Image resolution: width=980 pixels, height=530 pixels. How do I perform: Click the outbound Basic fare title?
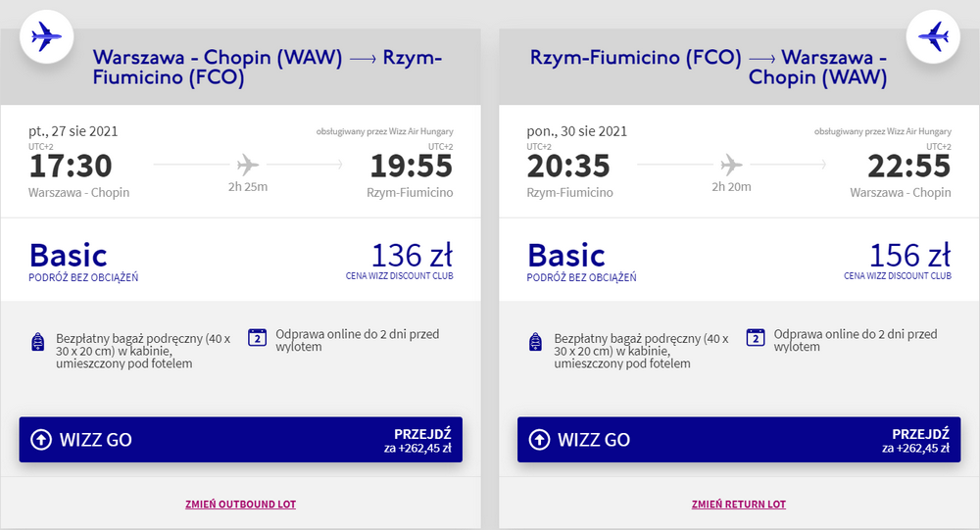[x=69, y=256]
